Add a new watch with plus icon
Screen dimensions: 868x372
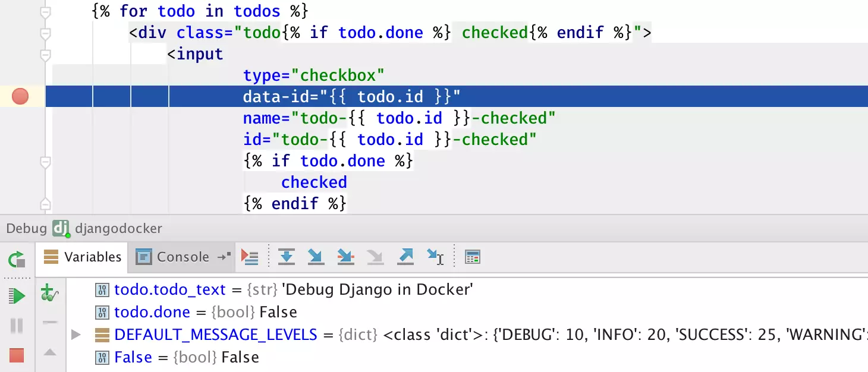49,293
